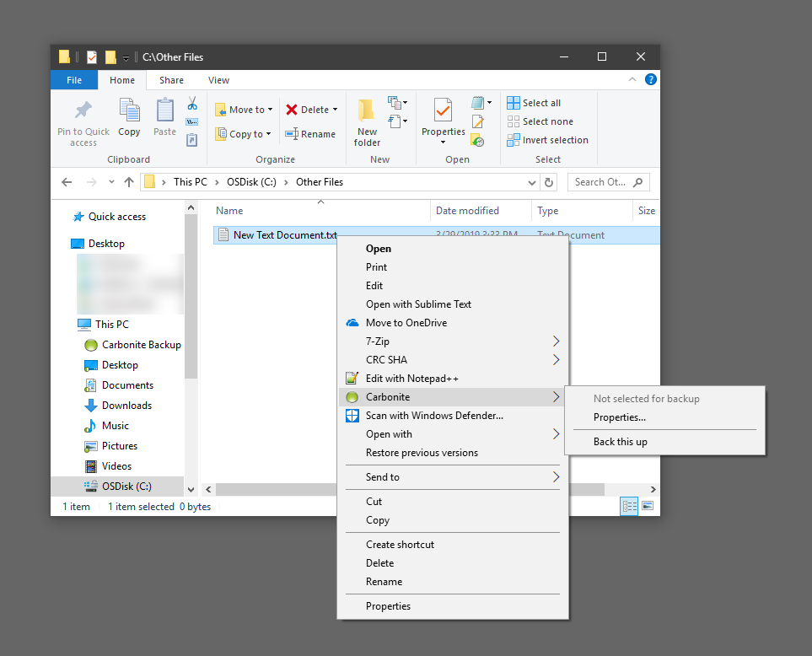
Task: Click the Refresh icon beside address bar
Action: [x=550, y=182]
